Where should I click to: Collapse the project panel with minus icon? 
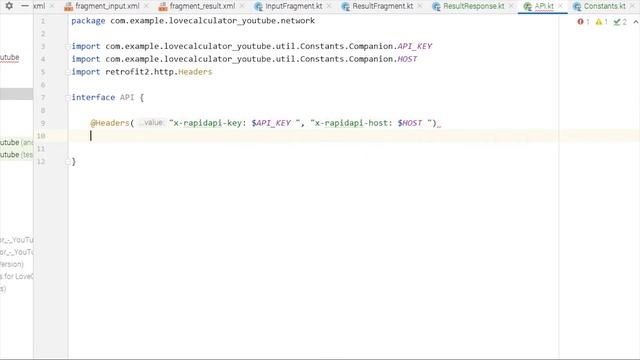(25, 6)
